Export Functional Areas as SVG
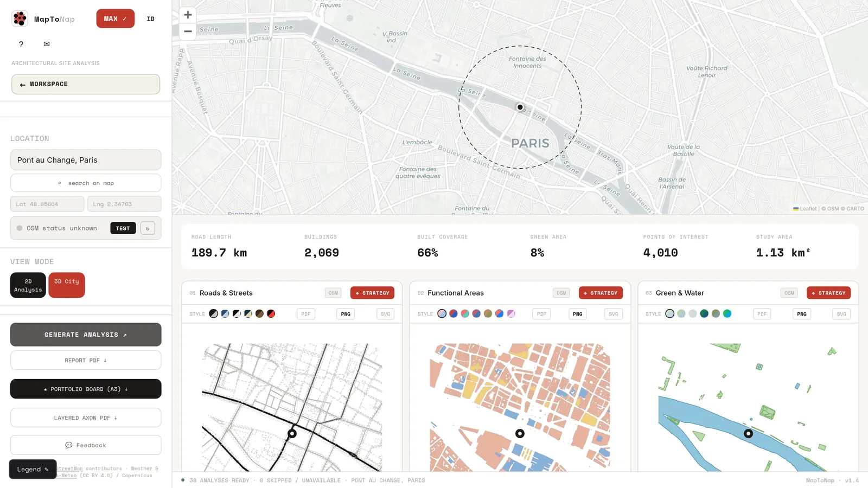The height and width of the screenshot is (488, 868). pyautogui.click(x=614, y=314)
